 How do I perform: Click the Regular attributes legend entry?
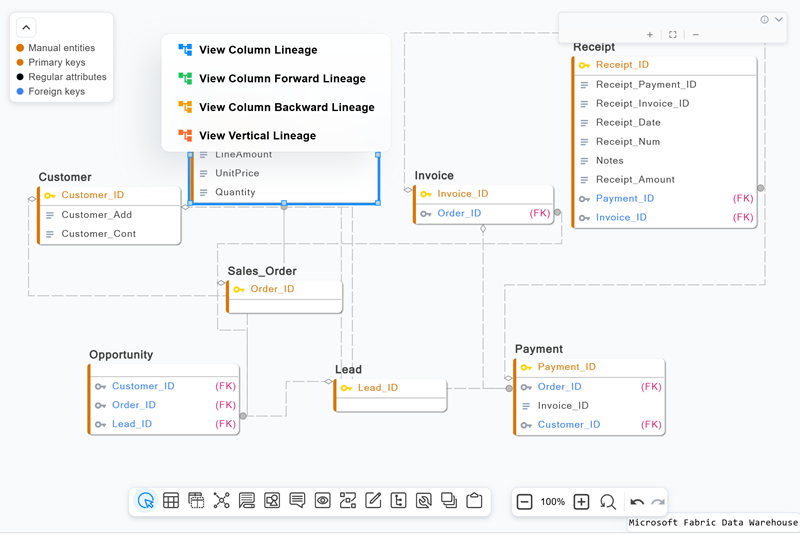(61, 77)
